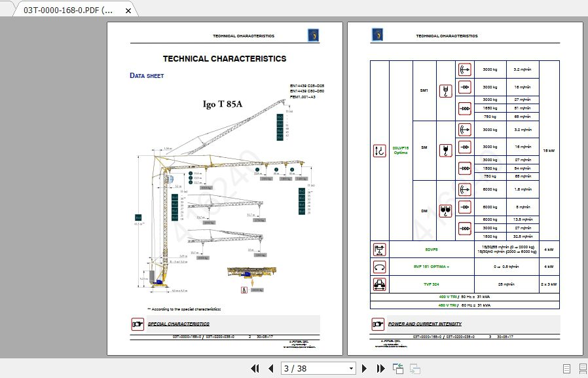
Task: Select '5DVF5' trolley label
Action: pyautogui.click(x=432, y=250)
